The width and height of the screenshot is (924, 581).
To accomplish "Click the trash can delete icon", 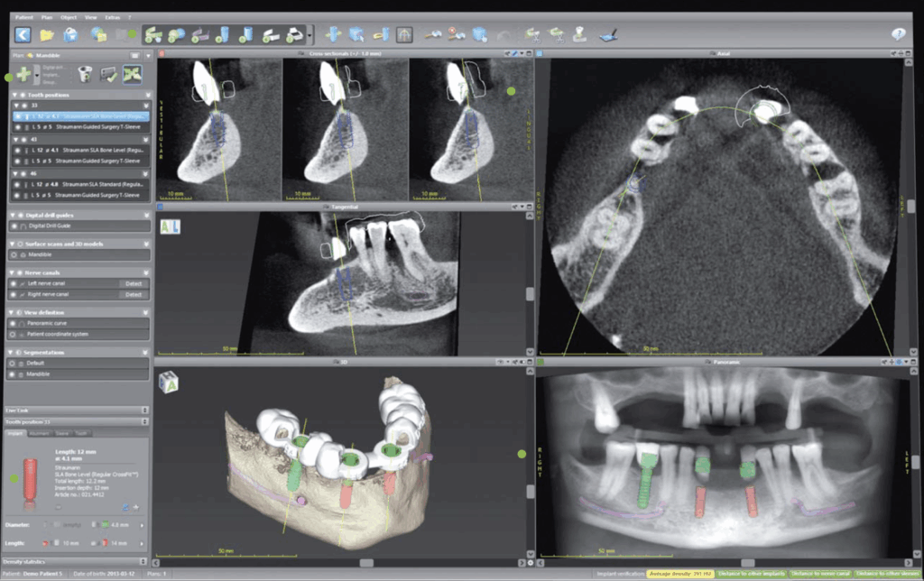I will pos(87,75).
